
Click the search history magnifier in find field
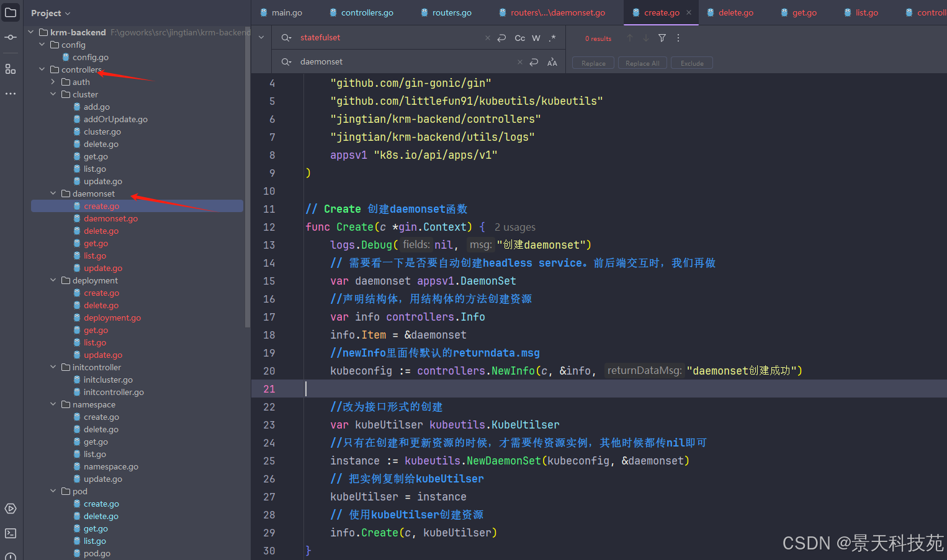[x=286, y=38]
